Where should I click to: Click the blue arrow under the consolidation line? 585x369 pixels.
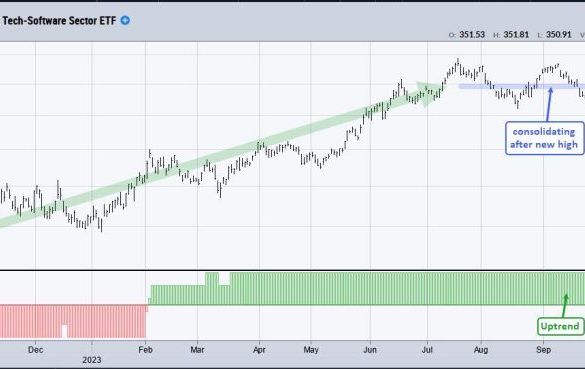[x=549, y=104]
